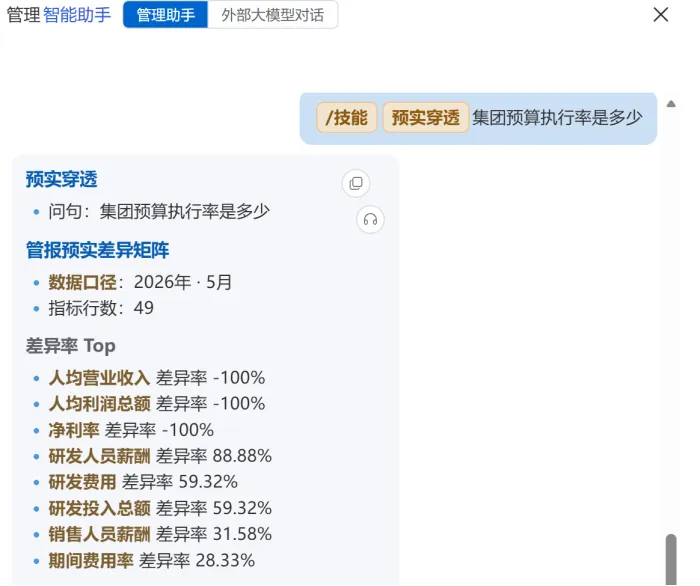Click the scroll-up arrow beside the chat

tap(671, 104)
